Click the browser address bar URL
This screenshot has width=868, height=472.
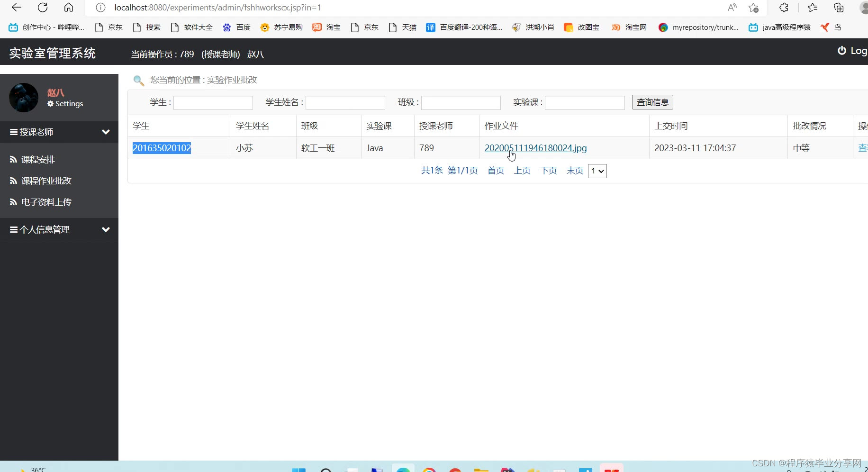tap(217, 8)
